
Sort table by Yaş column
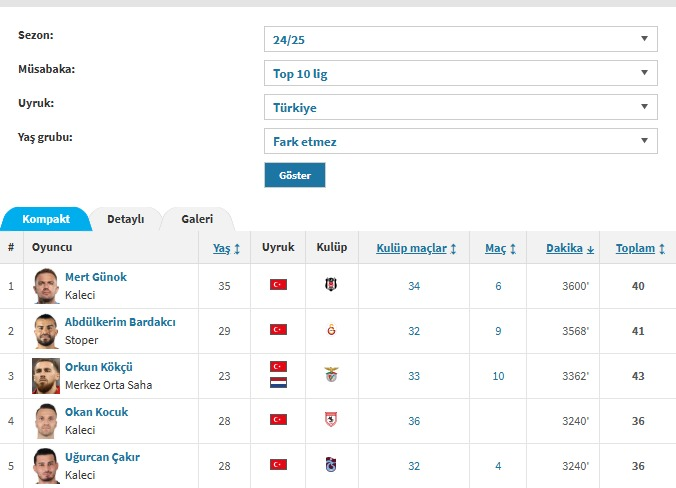pos(226,248)
